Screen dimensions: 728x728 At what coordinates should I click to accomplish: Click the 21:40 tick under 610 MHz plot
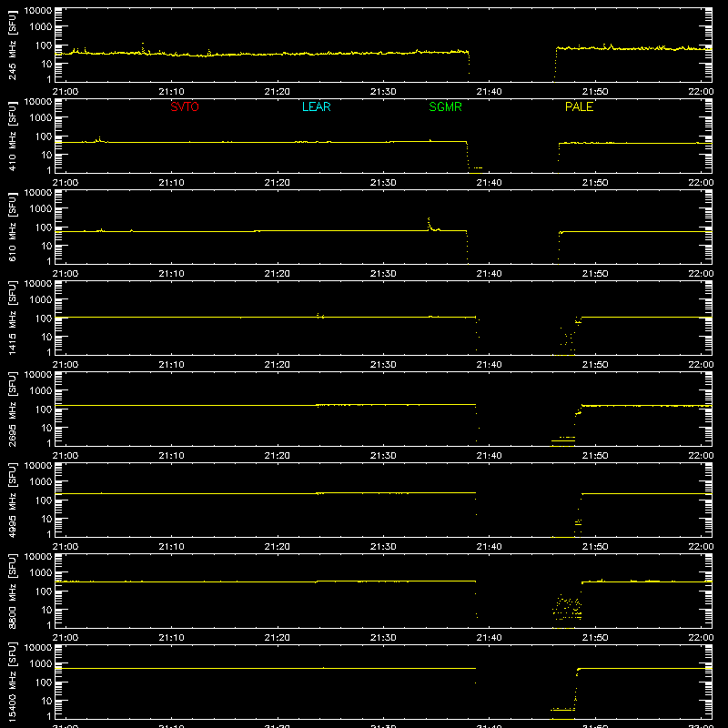pyautogui.click(x=489, y=274)
